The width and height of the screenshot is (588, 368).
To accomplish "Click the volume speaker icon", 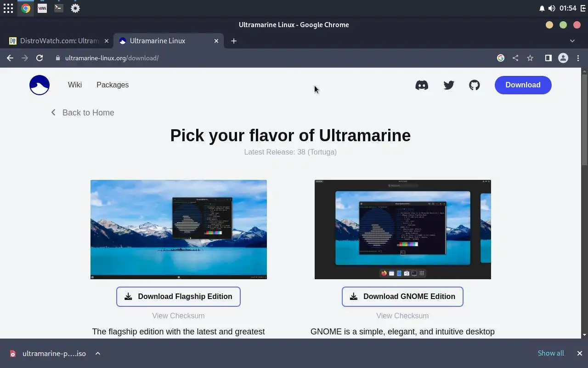I will point(552,8).
